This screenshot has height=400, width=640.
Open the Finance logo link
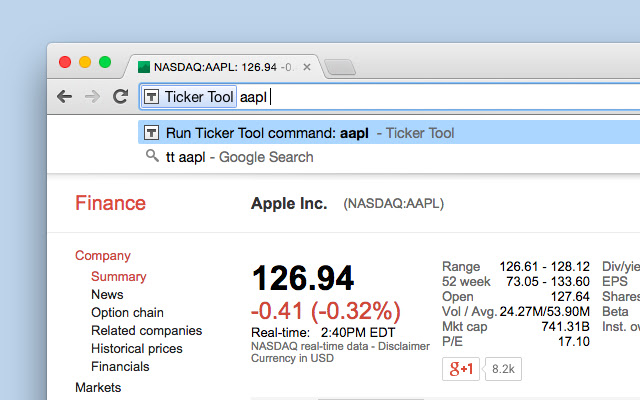tap(110, 203)
